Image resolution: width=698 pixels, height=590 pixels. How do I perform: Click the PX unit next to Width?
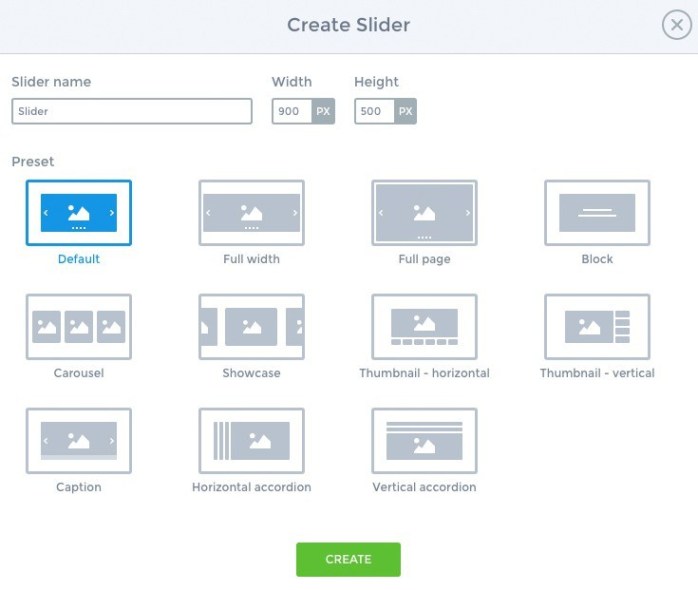point(323,111)
